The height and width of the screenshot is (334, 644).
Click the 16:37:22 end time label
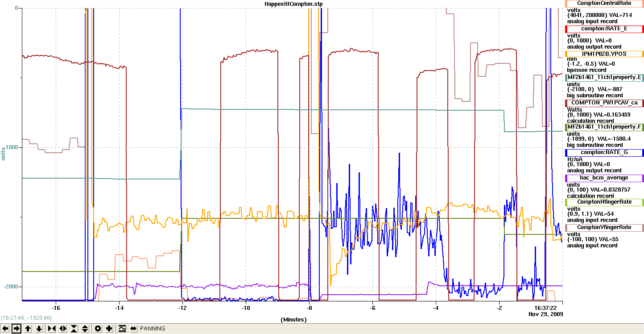(546, 308)
